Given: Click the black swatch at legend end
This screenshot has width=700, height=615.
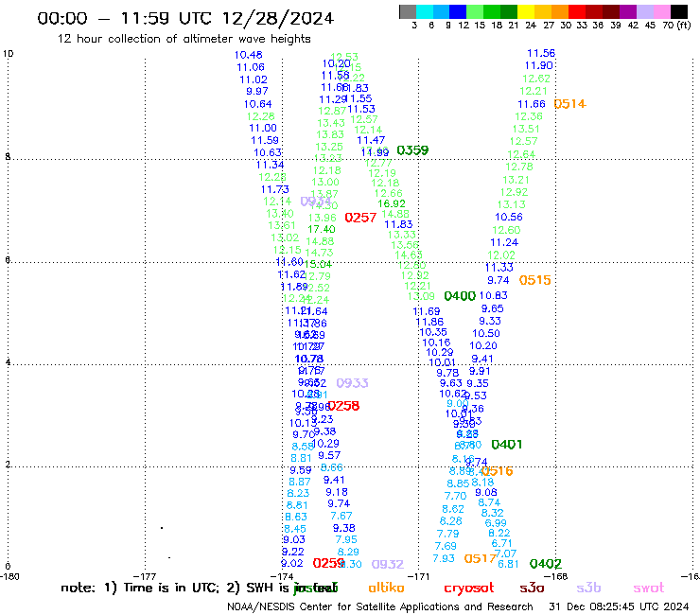Looking at the screenshot, I should pyautogui.click(x=679, y=11).
